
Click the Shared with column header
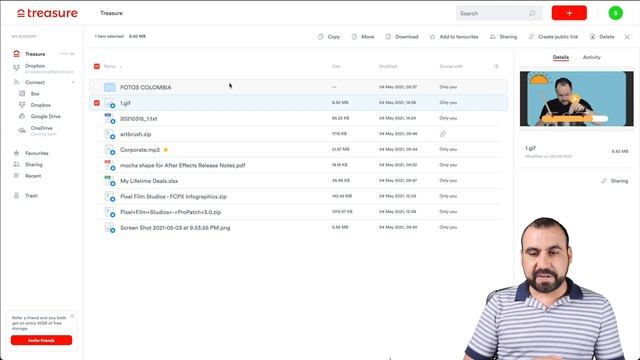coord(451,66)
